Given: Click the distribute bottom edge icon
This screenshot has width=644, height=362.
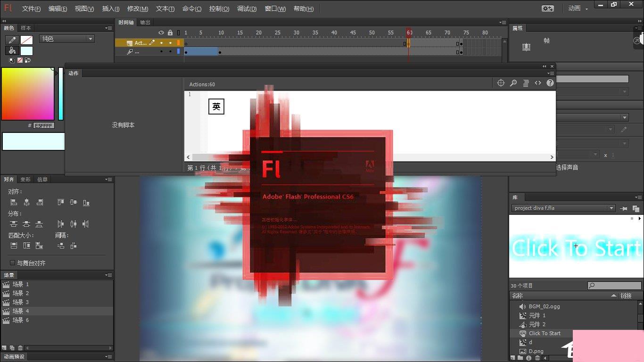Looking at the screenshot, I should coord(40,224).
